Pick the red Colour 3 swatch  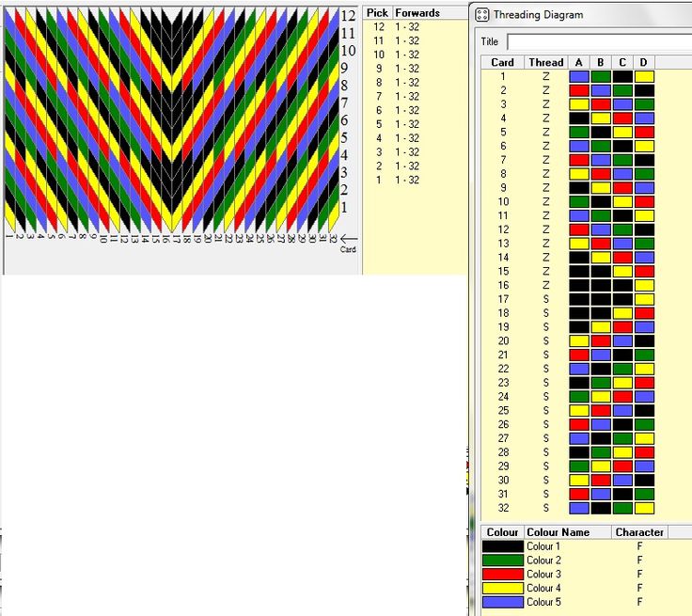(x=502, y=575)
